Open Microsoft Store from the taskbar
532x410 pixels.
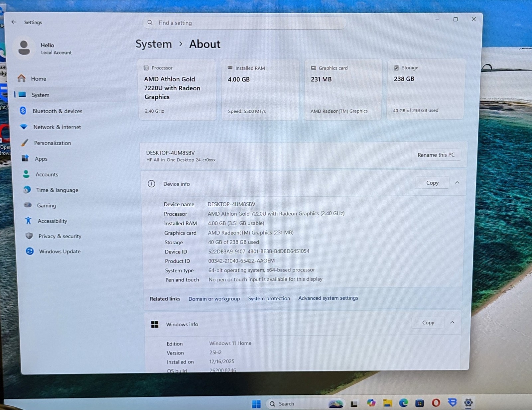420,403
